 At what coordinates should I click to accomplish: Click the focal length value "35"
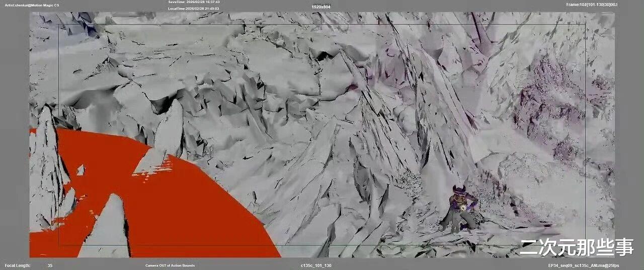(50, 265)
